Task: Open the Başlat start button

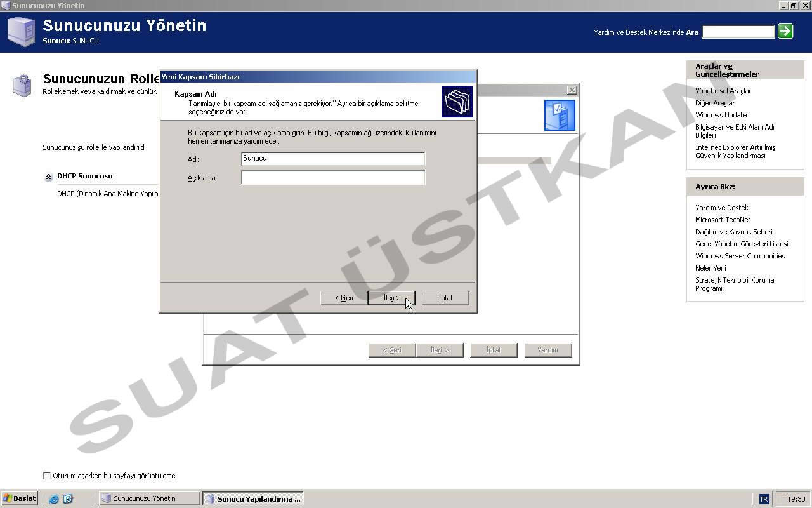Action: 20,498
